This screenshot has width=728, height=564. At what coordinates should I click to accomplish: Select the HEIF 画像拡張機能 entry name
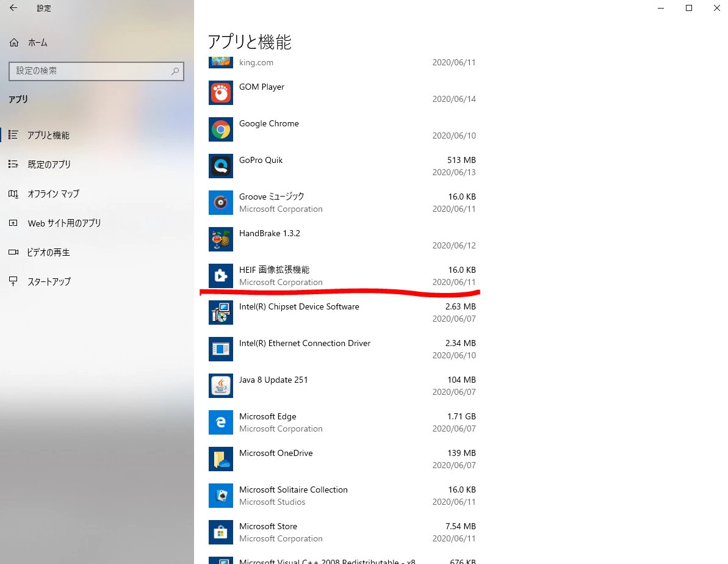tap(274, 270)
